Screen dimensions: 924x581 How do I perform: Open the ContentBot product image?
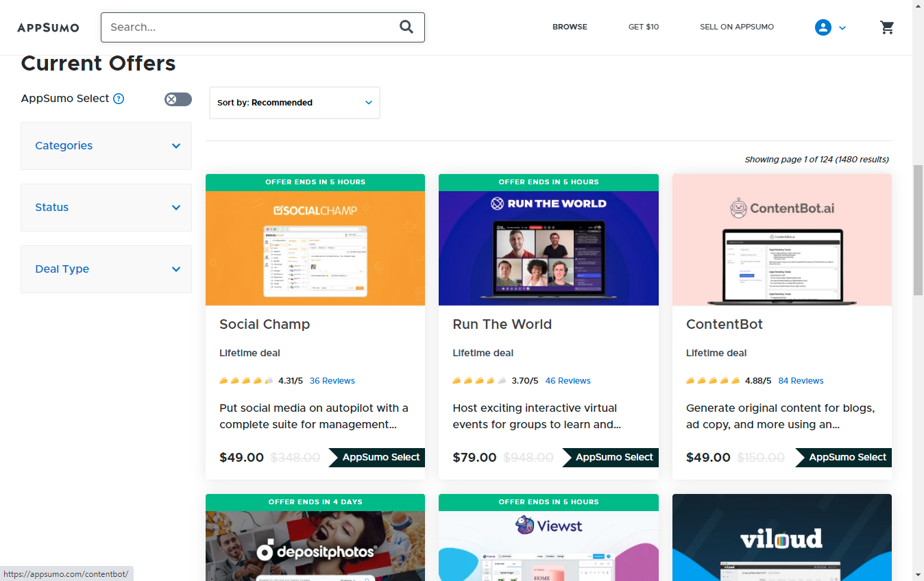[x=782, y=240]
